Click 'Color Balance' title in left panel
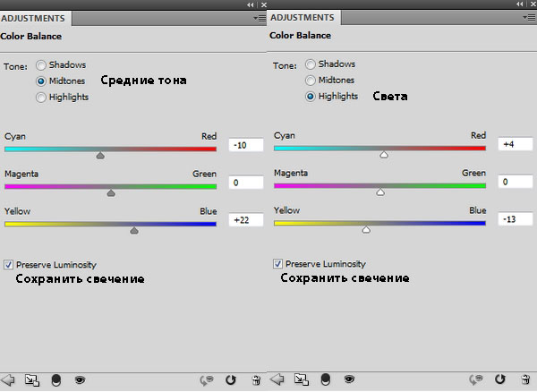This screenshot has width=537, height=392. (x=31, y=37)
